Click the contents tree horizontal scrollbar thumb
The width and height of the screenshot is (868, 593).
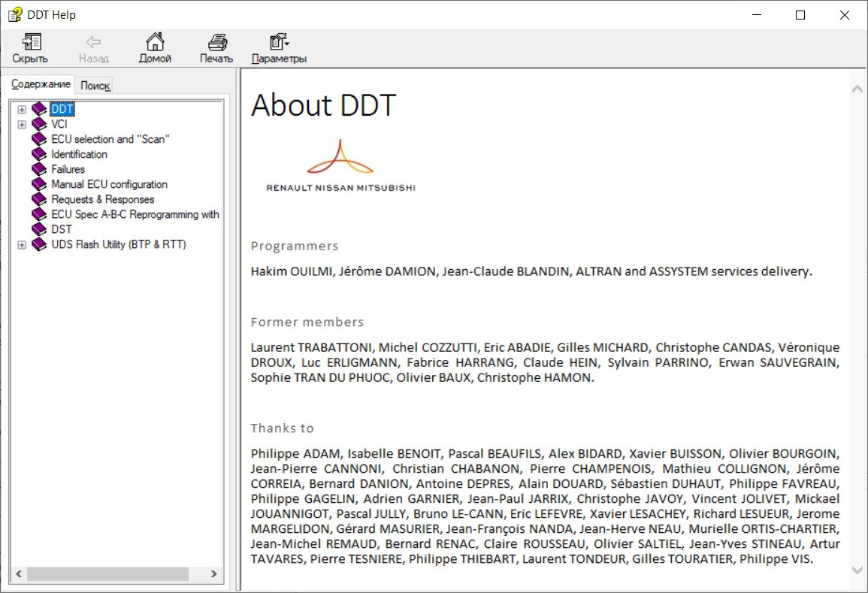[x=108, y=573]
